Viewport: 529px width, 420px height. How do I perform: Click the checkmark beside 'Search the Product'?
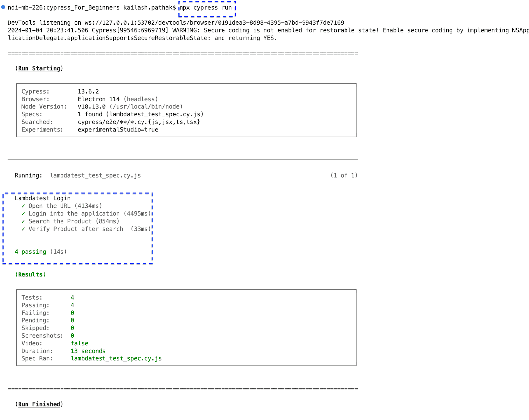click(x=23, y=221)
